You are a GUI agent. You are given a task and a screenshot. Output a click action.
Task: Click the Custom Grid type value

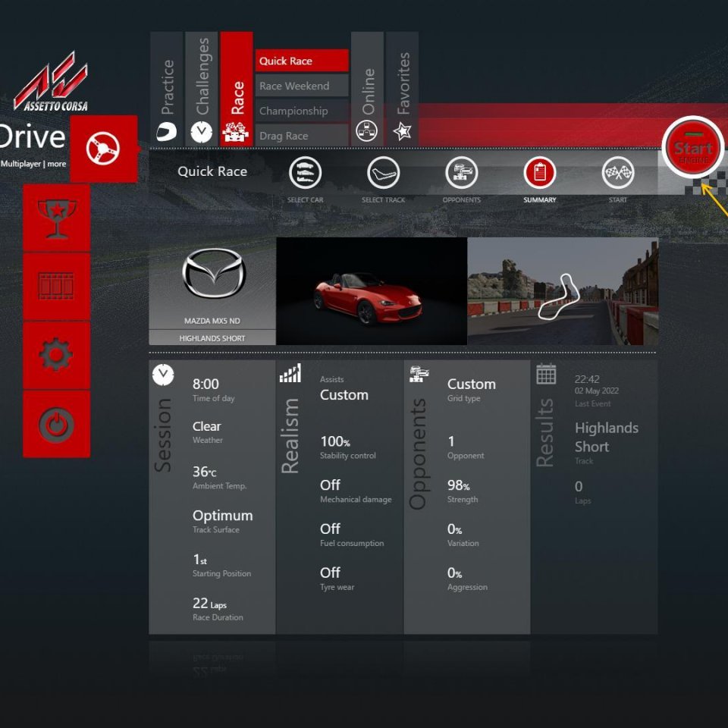471,384
